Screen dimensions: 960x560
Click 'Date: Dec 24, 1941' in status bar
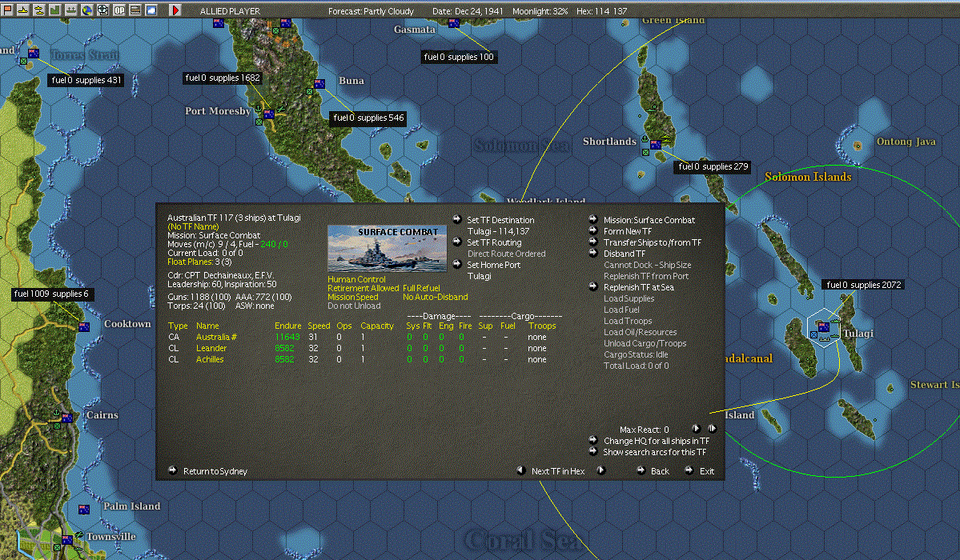click(468, 11)
